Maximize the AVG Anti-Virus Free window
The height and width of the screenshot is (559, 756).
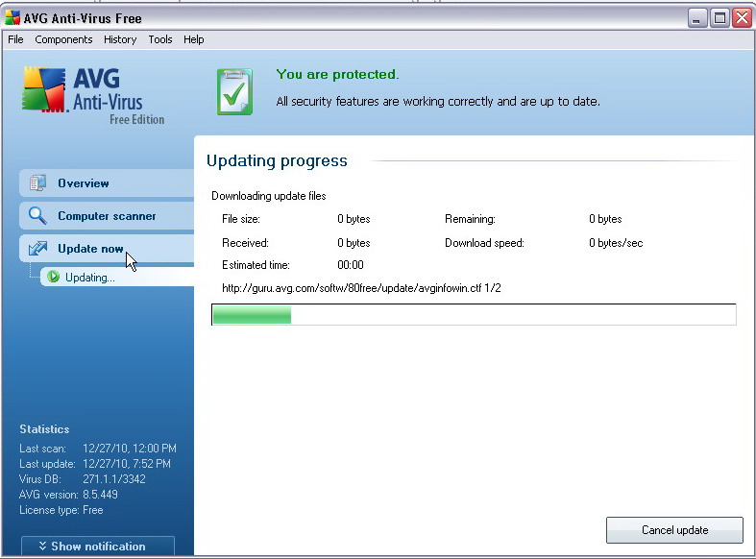(x=719, y=18)
